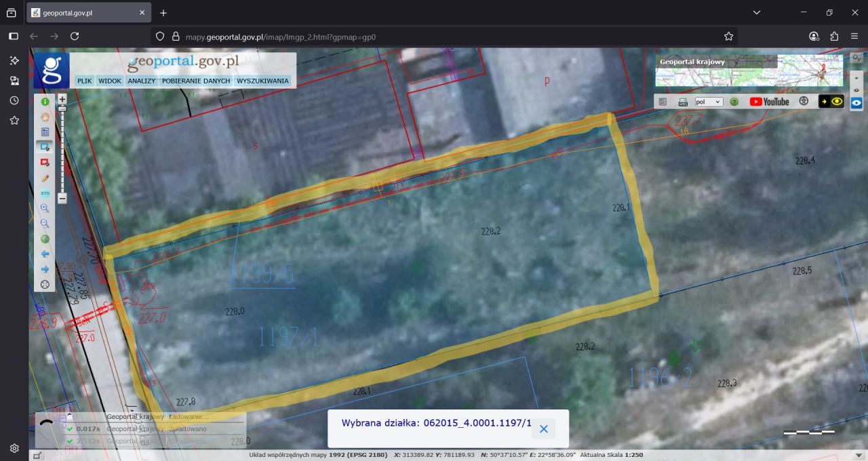Screen dimensions: 868x461
Task: Click the zoom slider plus button
Action: coord(62,99)
